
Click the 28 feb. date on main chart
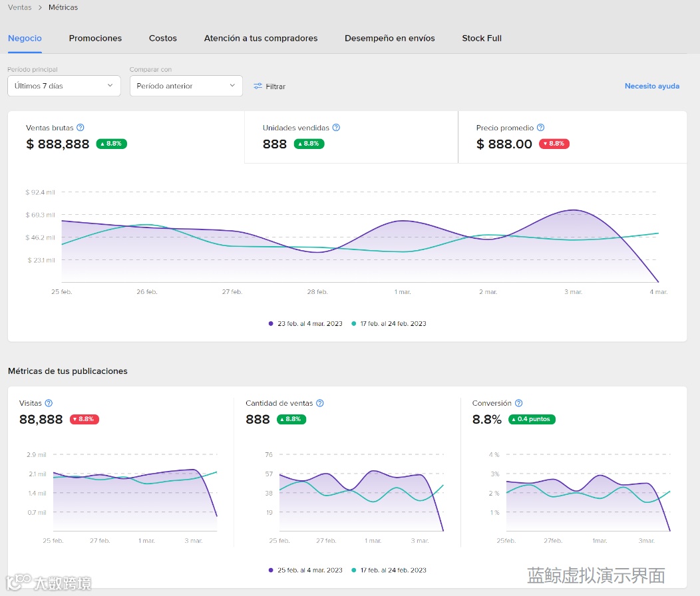pyautogui.click(x=317, y=292)
